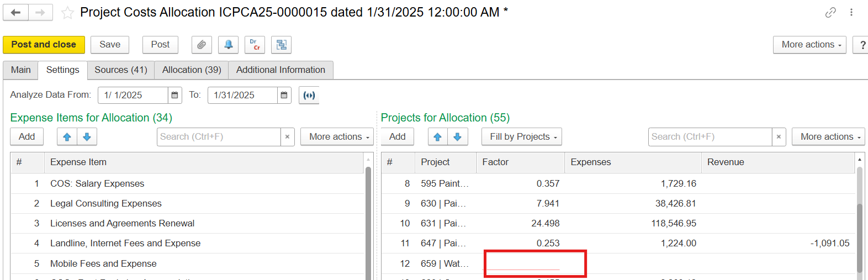Add document to favorites with star icon
This screenshot has width=868, height=280.
click(67, 13)
